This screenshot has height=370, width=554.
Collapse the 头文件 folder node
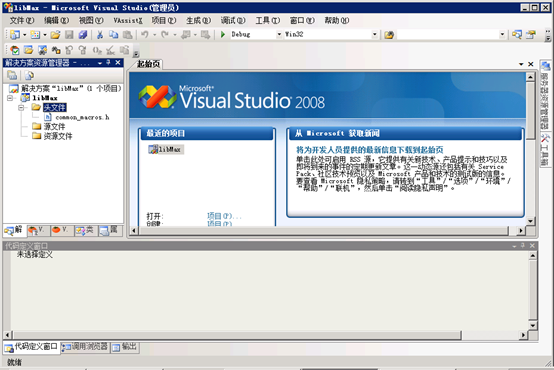[x=22, y=107]
